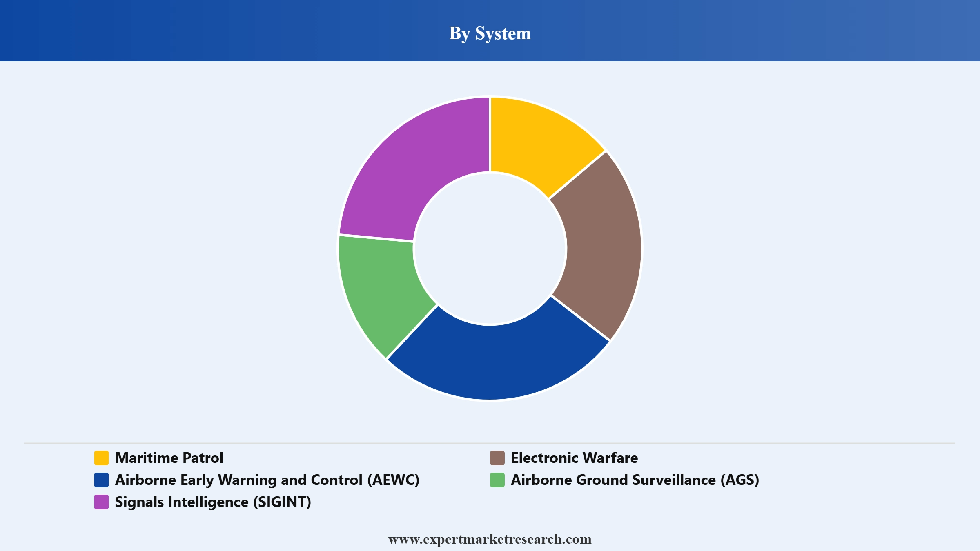Click the green AGS legend swatch
The width and height of the screenshot is (980, 551).
[x=497, y=480]
